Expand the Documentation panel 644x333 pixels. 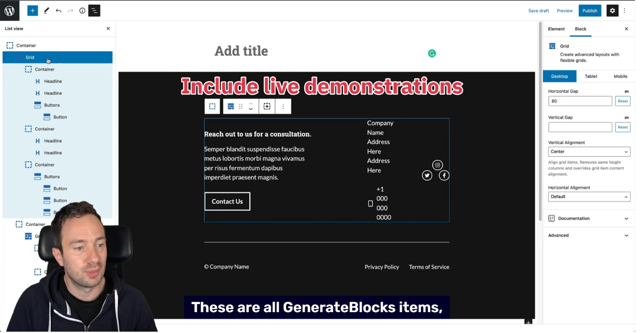click(588, 218)
